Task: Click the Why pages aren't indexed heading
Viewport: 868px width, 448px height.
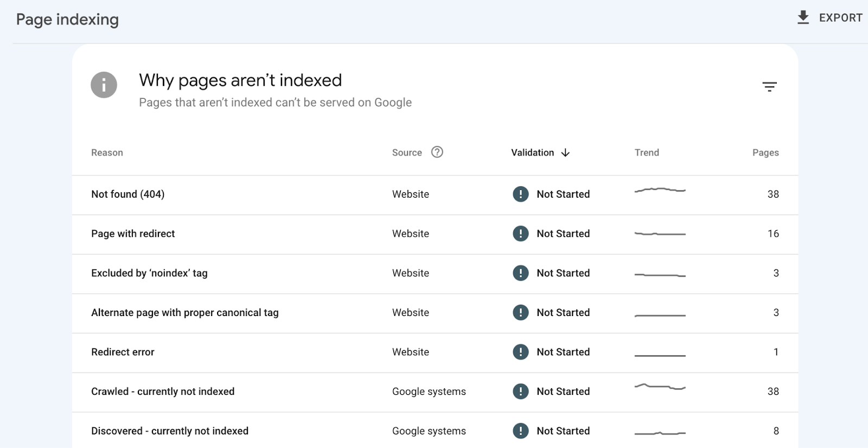Action: 240,80
